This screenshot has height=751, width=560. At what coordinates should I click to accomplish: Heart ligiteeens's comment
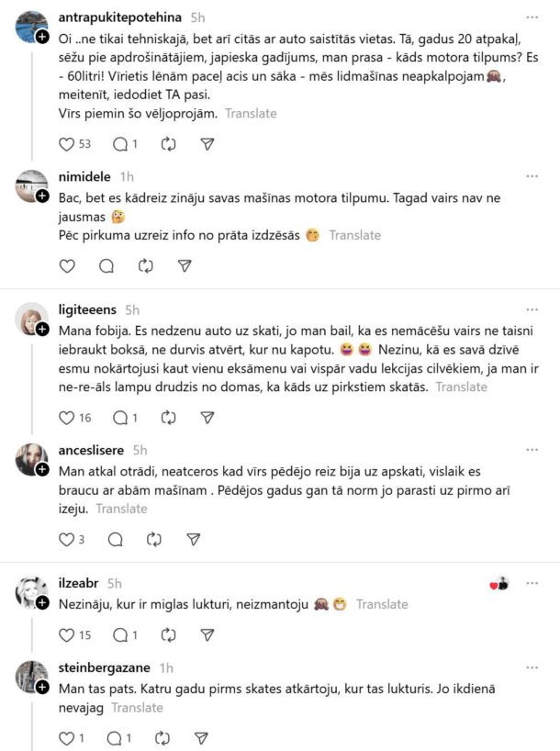click(66, 418)
